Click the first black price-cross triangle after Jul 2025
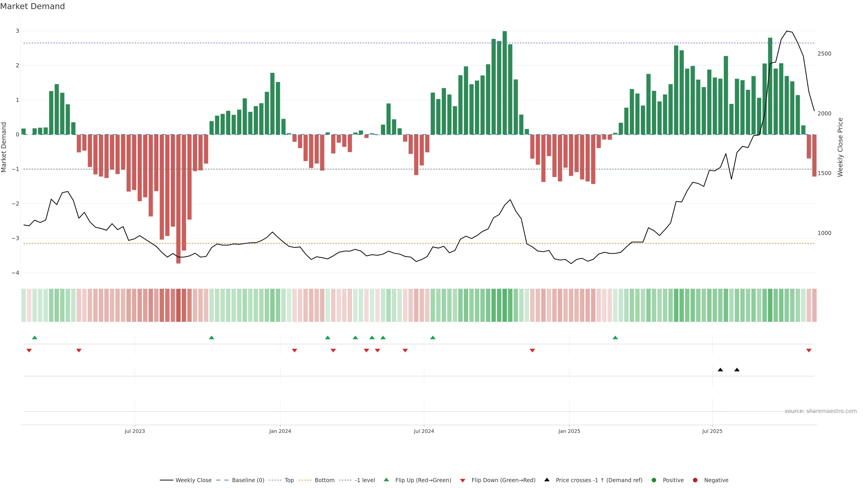 pos(720,370)
